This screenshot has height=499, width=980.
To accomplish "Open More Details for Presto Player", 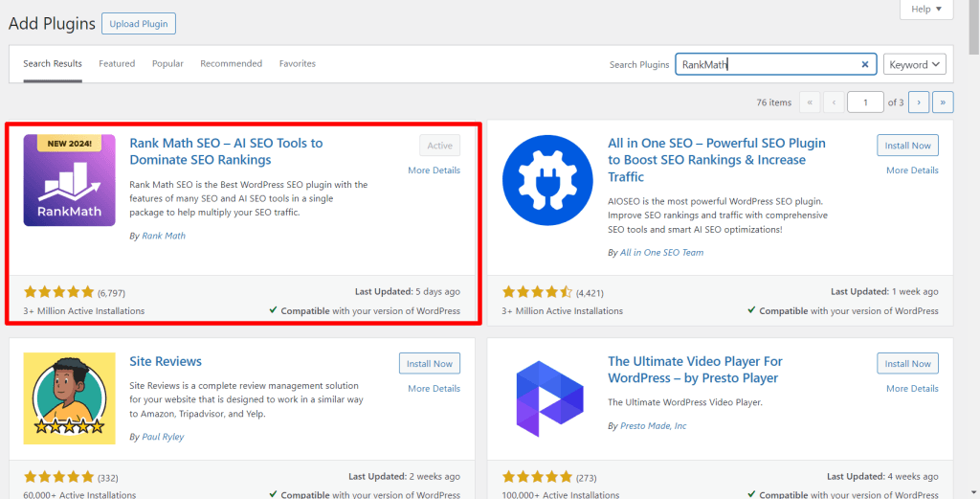I will click(912, 388).
